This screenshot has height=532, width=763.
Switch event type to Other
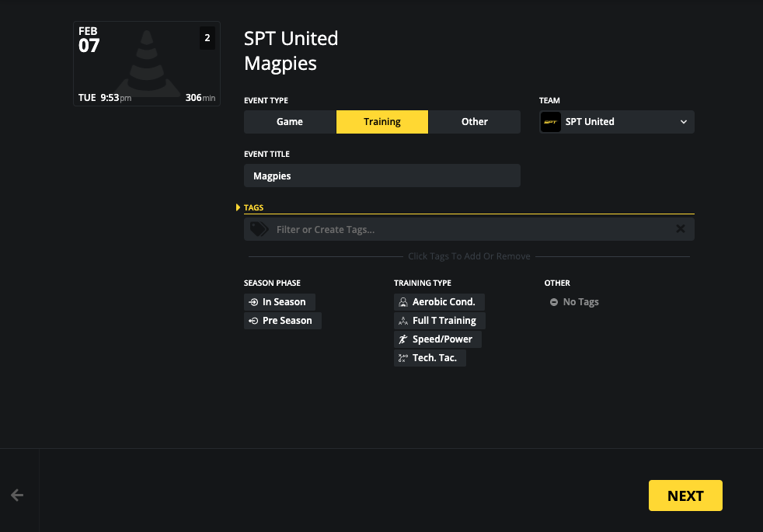pyautogui.click(x=474, y=121)
